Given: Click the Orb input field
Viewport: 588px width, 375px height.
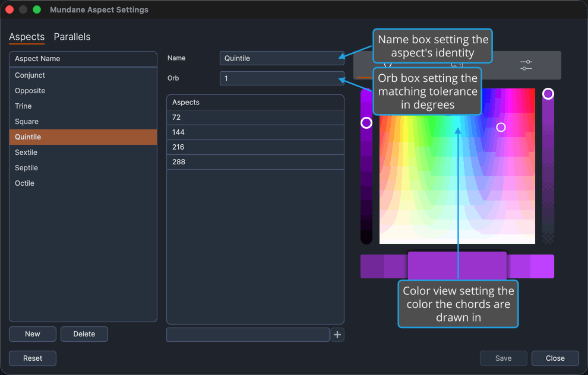Looking at the screenshot, I should coord(282,78).
